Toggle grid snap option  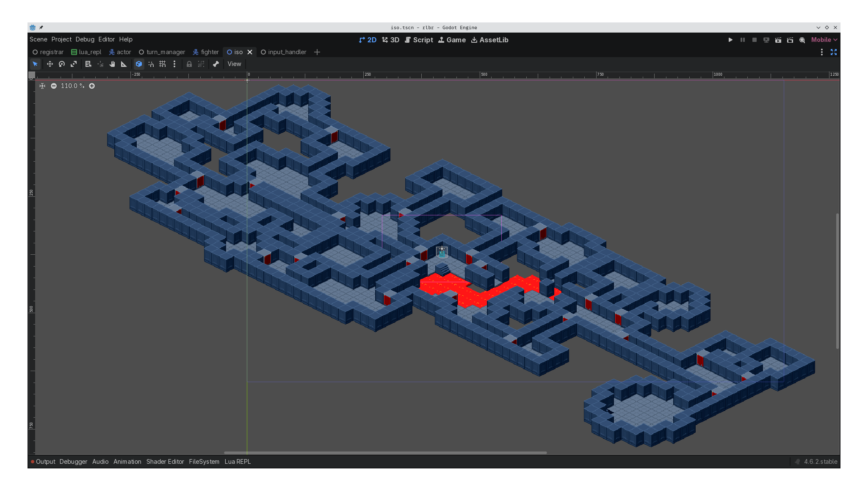coord(163,64)
